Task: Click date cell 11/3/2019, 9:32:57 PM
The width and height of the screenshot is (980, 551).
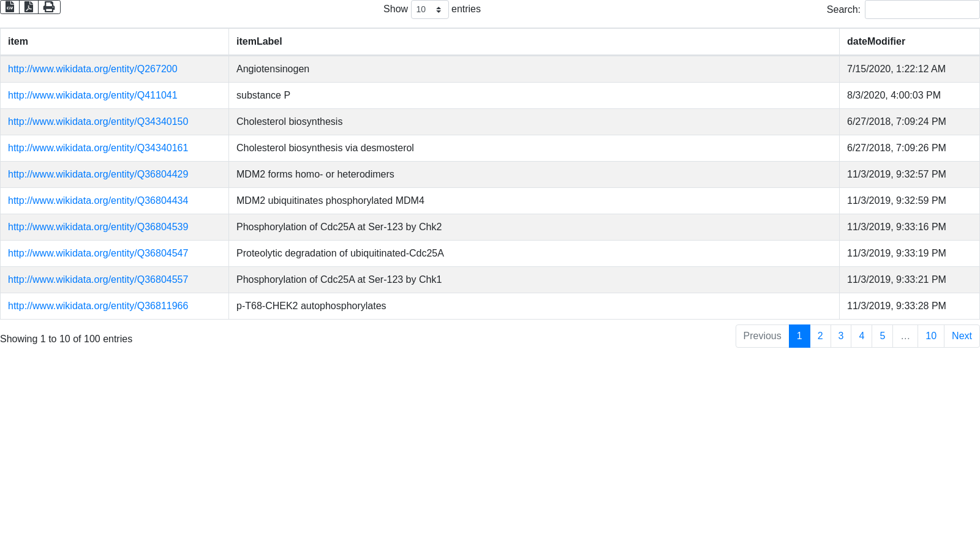Action: 910,174
